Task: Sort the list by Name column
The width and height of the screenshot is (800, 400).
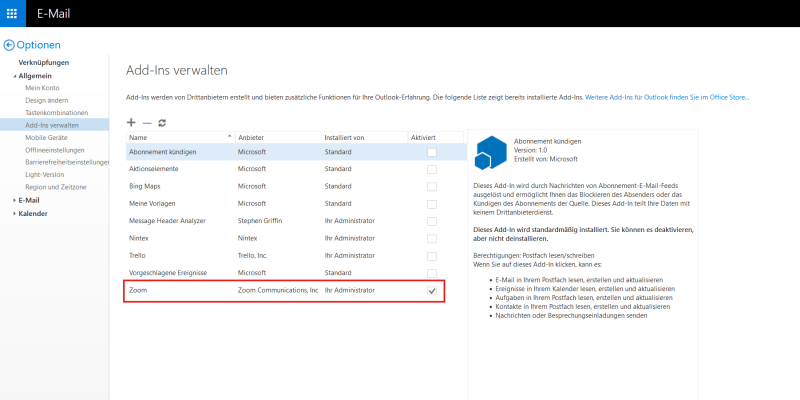Action: pyautogui.click(x=138, y=136)
